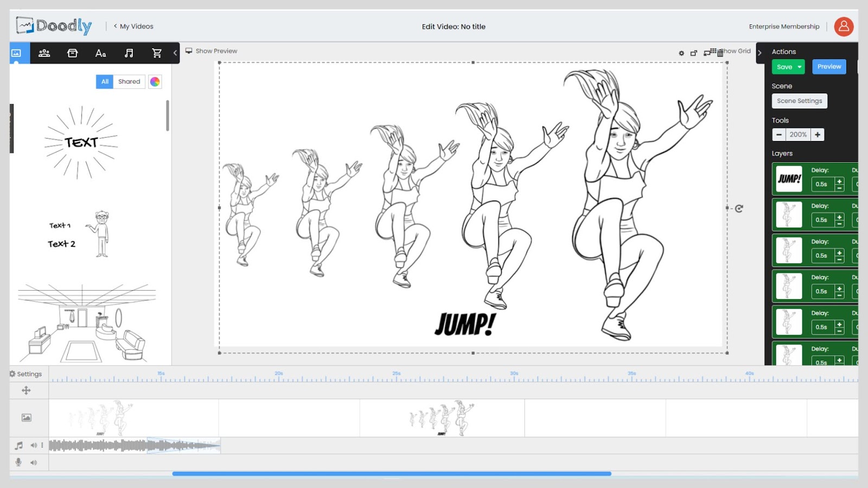Open the shopping cart store tab

[157, 53]
